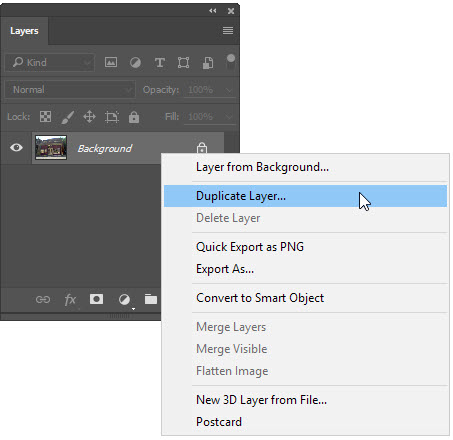453x440 pixels.
Task: Filter for adjustment layers icon
Action: 135,62
